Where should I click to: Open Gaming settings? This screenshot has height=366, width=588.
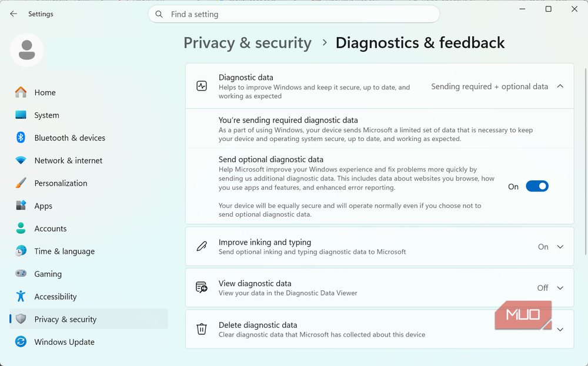[89, 273]
